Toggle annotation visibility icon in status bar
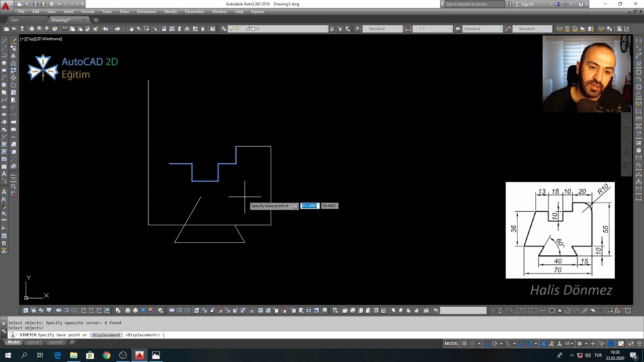The image size is (644, 362). (543, 343)
